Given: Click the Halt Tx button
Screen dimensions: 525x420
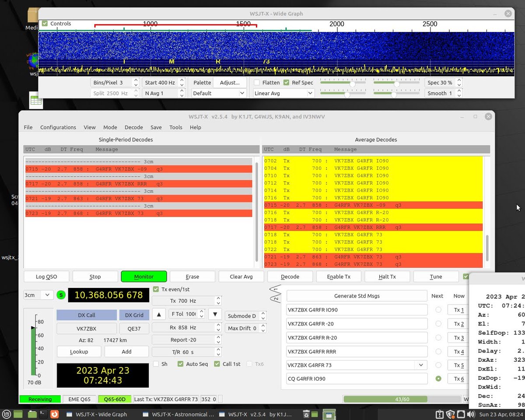Looking at the screenshot, I should tap(387, 276).
